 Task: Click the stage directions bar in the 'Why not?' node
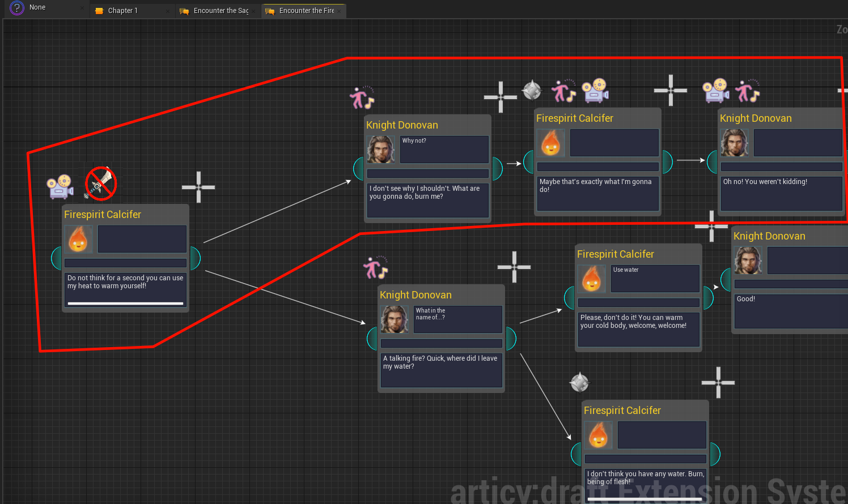point(428,173)
